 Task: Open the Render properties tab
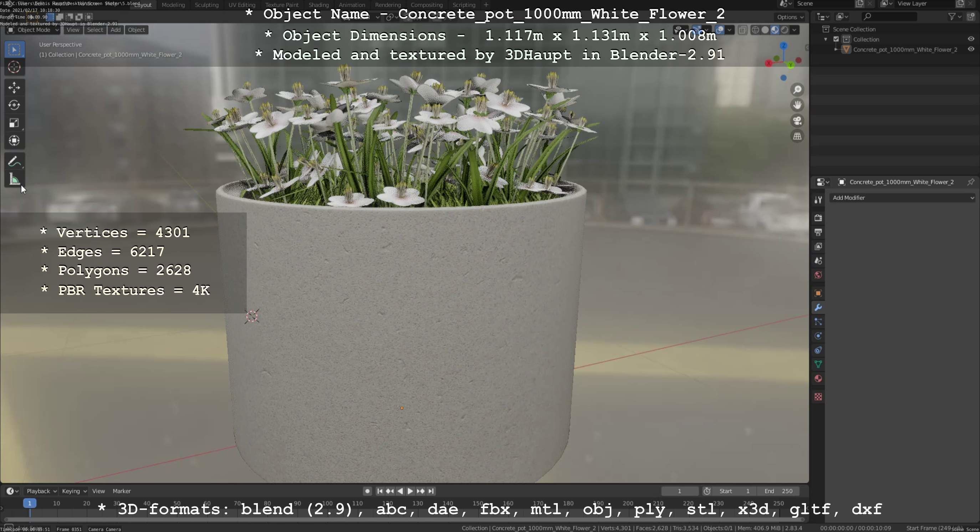818,218
